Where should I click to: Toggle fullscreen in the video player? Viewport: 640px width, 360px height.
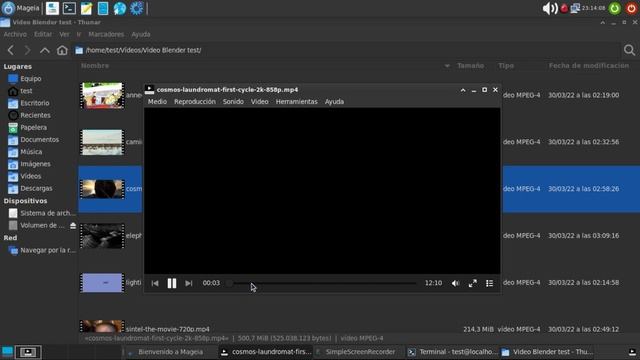click(x=473, y=283)
